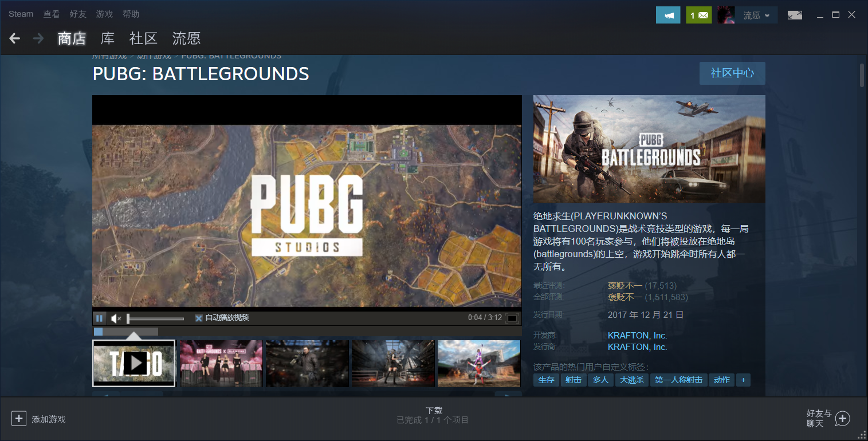868x441 pixels.
Task: Go forward with the right arrow
Action: [x=38, y=38]
